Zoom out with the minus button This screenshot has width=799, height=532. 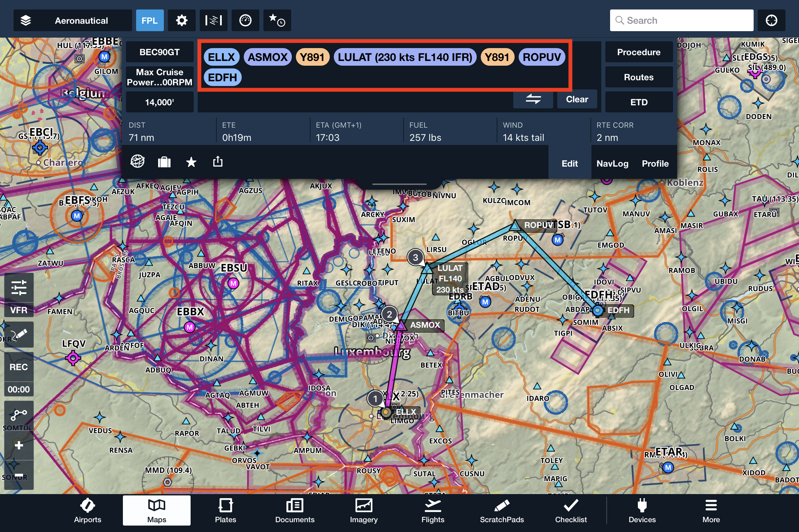point(19,475)
